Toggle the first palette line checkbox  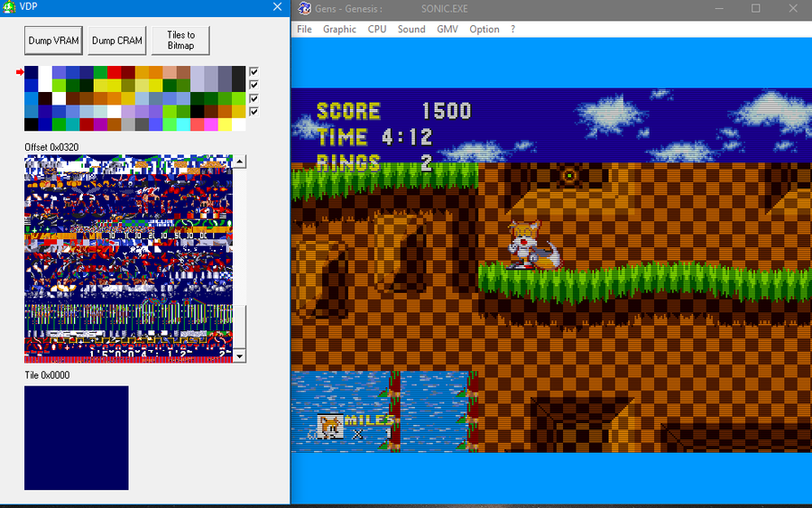point(254,71)
